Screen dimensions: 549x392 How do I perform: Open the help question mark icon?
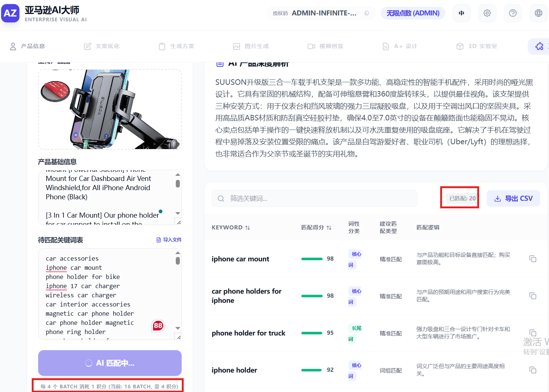pos(513,13)
